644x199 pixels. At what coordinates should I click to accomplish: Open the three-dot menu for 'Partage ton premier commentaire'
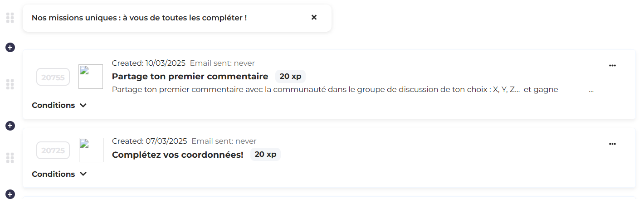click(612, 66)
